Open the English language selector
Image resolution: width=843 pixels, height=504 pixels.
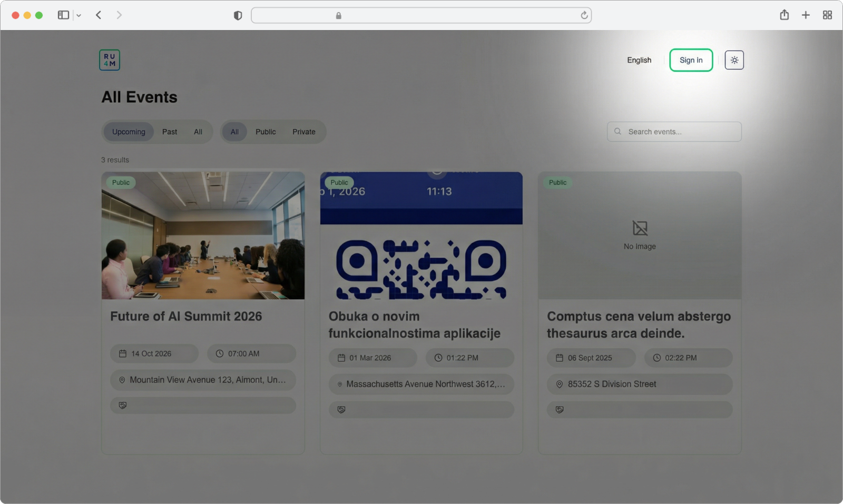[x=639, y=60]
